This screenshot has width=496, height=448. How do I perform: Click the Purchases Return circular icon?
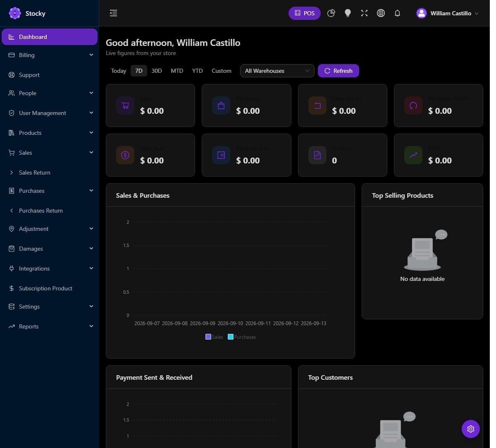[413, 105]
